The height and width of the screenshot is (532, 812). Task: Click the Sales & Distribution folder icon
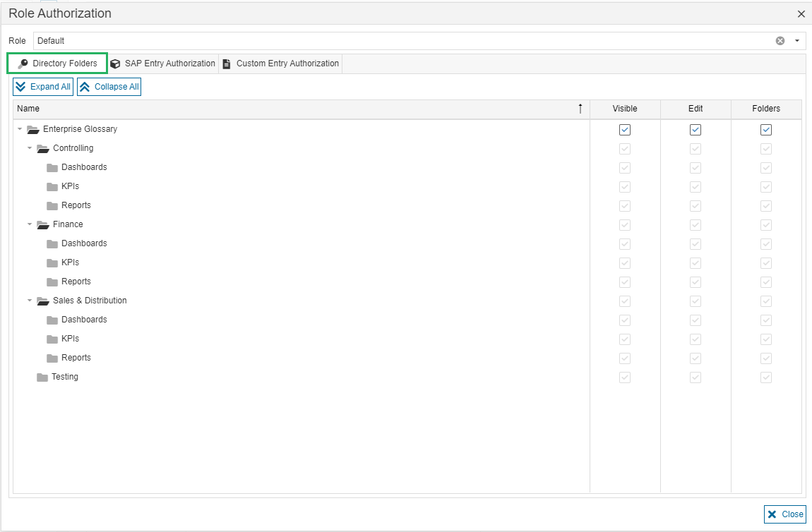click(x=42, y=301)
